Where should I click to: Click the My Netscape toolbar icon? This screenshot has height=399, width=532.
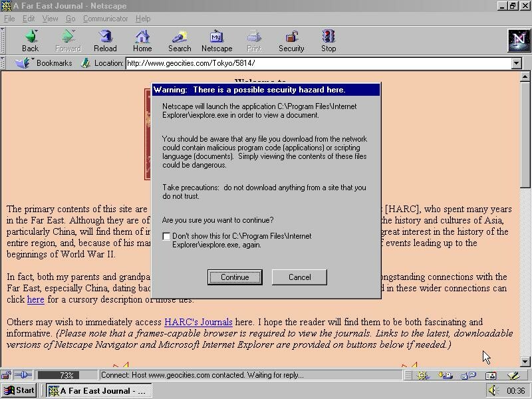[217, 41]
